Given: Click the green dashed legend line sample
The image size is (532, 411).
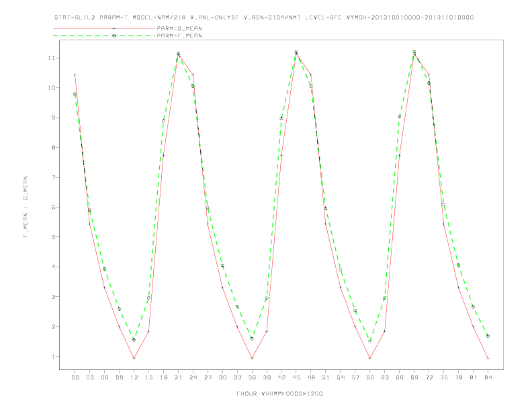Looking at the screenshot, I should point(104,36).
